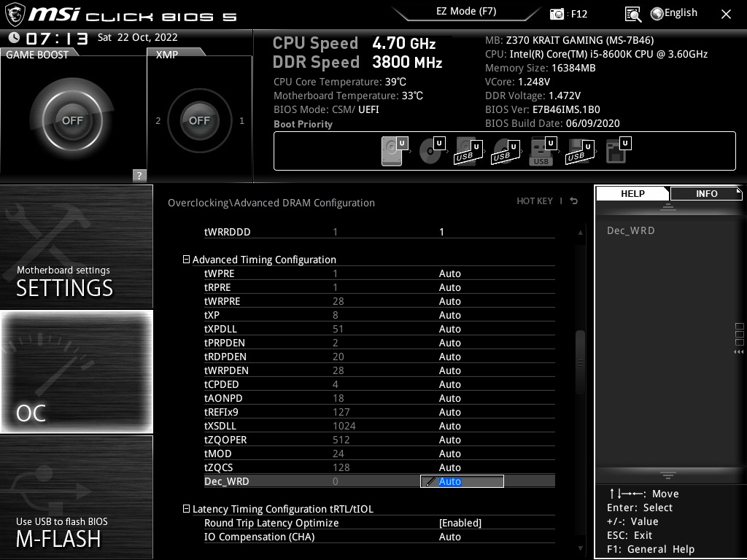Select the USB CD-ROM boot icon
The height and width of the screenshot is (560, 747).
tap(506, 152)
